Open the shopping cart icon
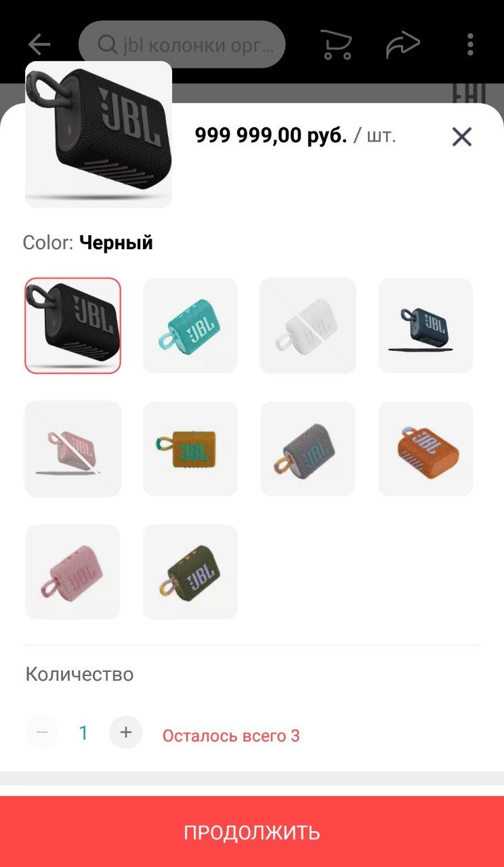Screen dimensions: 504x867 [336, 45]
